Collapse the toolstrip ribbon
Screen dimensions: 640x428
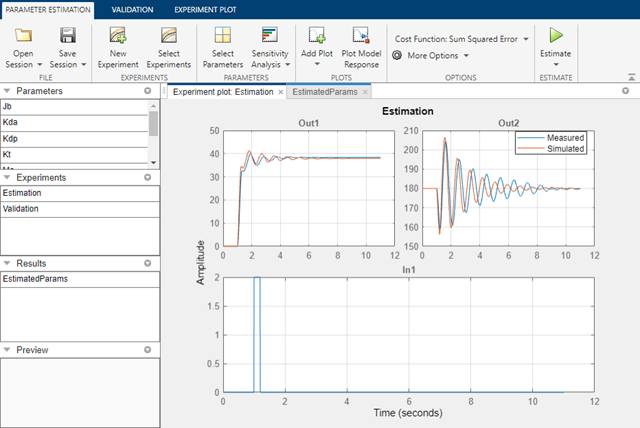631,77
